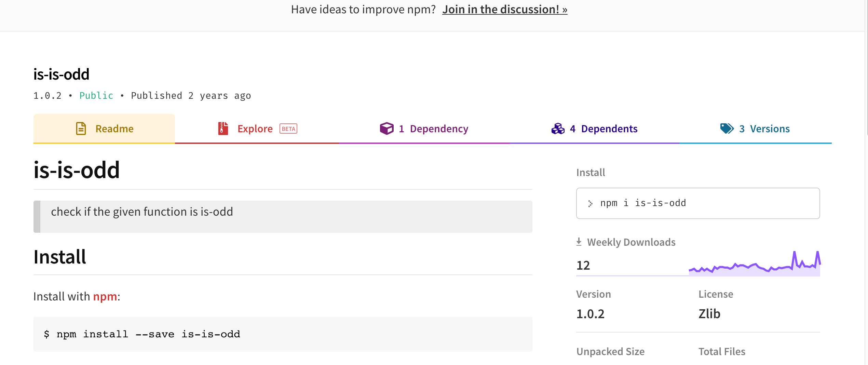868x365 pixels.
Task: Click the Dependency box icon
Action: 386,129
